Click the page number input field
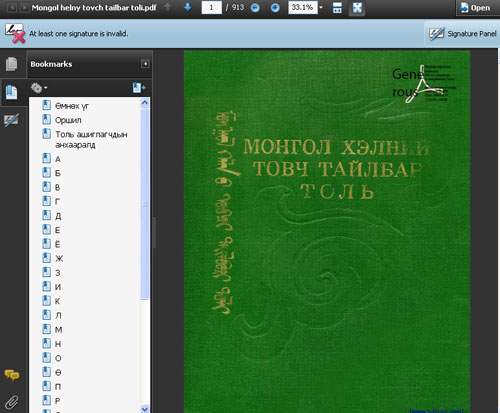500x413 pixels. (211, 7)
